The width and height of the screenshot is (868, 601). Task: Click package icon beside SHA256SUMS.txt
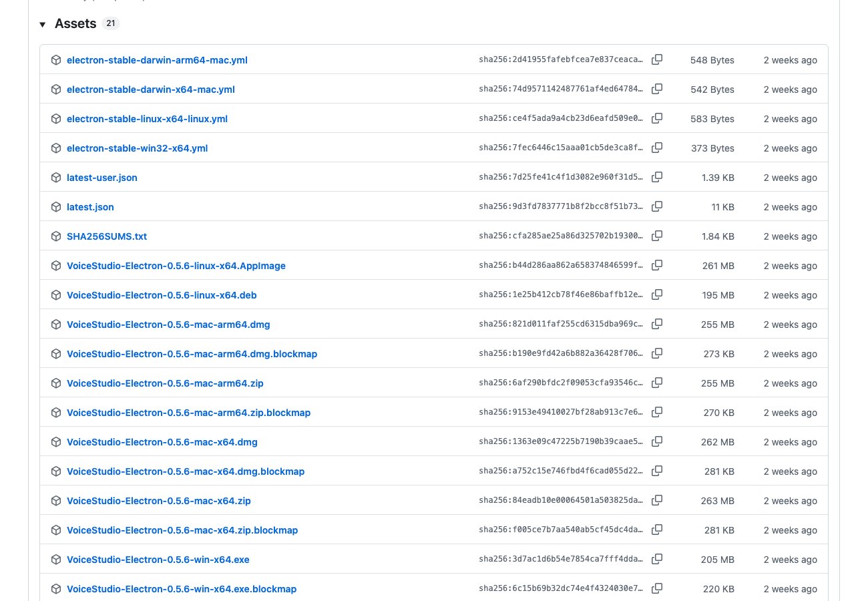[56, 236]
